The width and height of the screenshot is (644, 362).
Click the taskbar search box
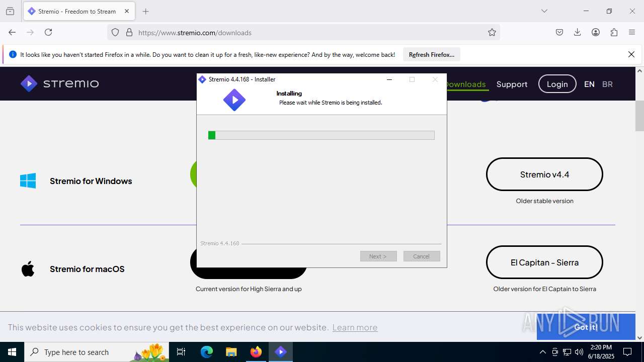[x=97, y=352]
